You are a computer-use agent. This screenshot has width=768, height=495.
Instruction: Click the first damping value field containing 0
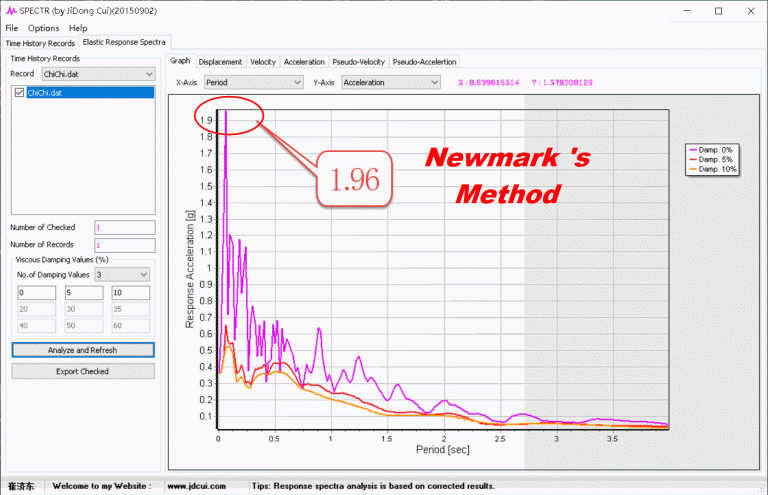click(x=36, y=294)
